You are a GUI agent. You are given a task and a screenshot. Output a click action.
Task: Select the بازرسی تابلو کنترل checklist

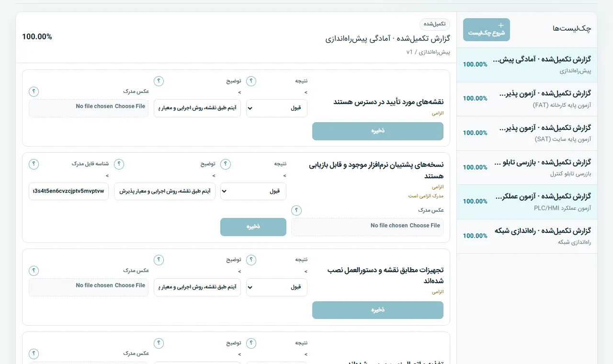tap(527, 168)
